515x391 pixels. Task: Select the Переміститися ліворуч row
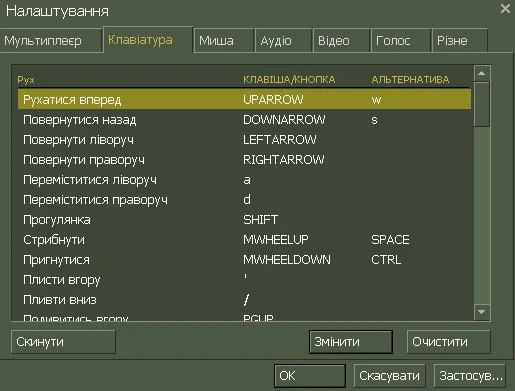tap(244, 180)
